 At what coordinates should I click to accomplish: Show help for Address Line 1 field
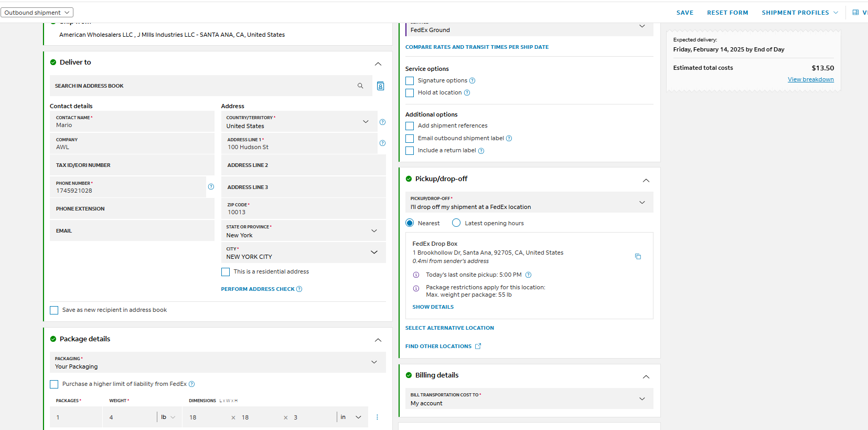coord(382,143)
